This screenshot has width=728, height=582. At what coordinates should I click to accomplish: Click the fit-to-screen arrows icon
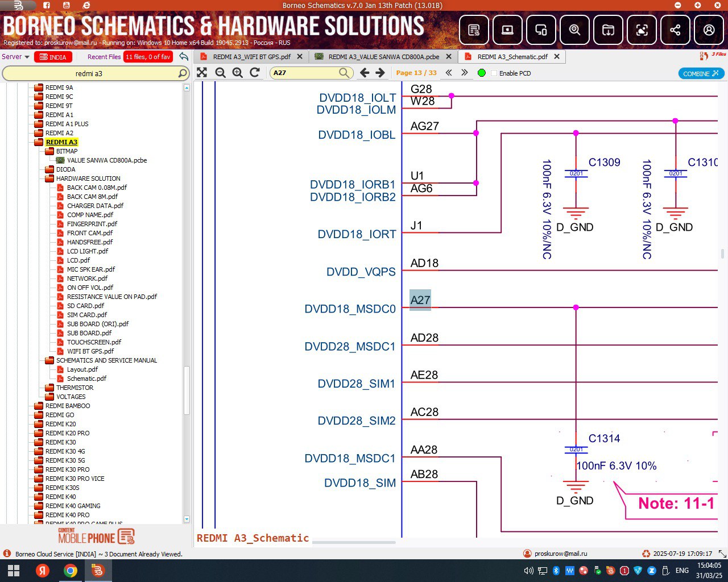[x=202, y=73]
